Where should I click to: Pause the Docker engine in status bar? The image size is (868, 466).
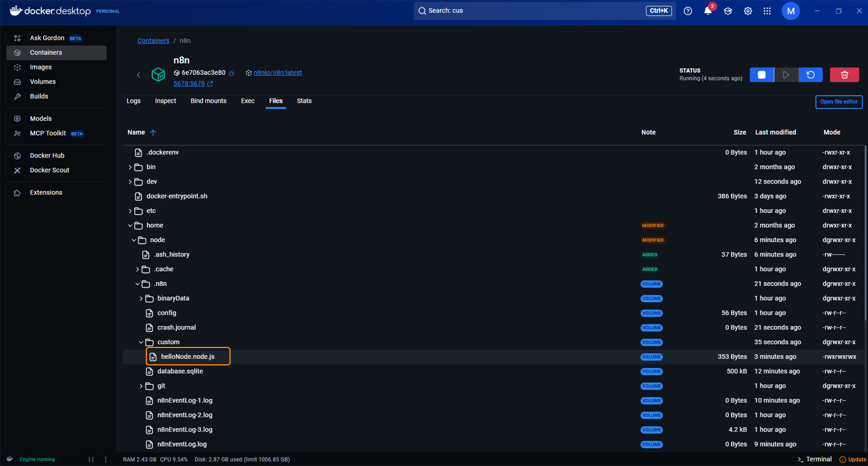point(91,459)
